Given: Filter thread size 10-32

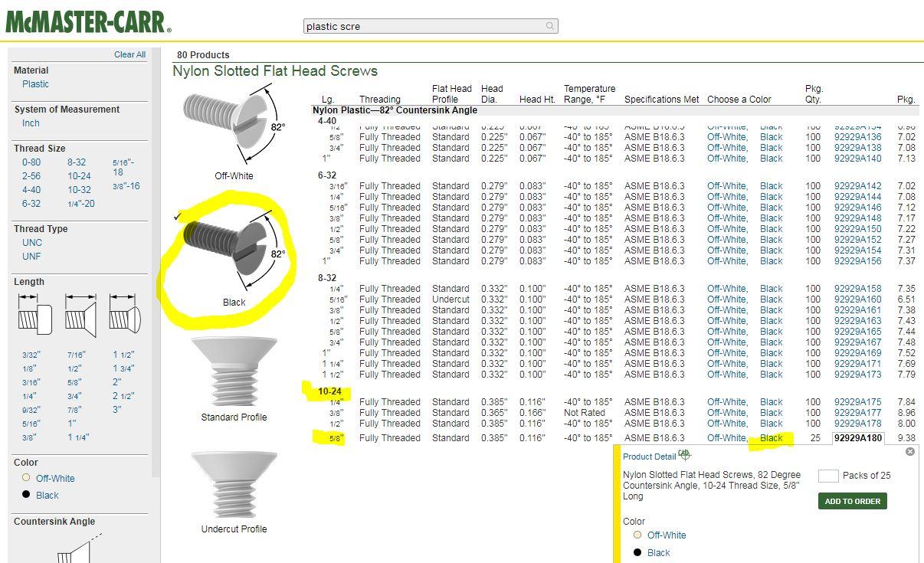Looking at the screenshot, I should (79, 190).
